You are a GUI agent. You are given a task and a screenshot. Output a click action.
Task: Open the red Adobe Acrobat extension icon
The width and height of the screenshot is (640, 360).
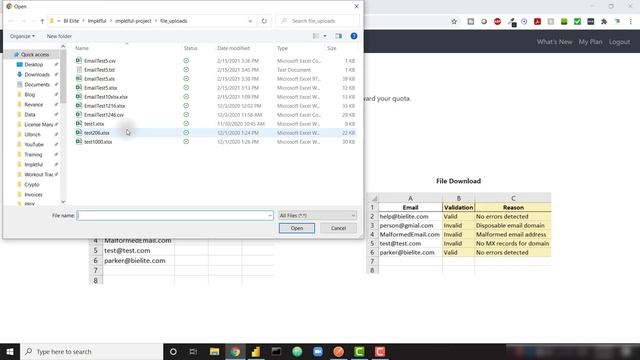(x=537, y=21)
